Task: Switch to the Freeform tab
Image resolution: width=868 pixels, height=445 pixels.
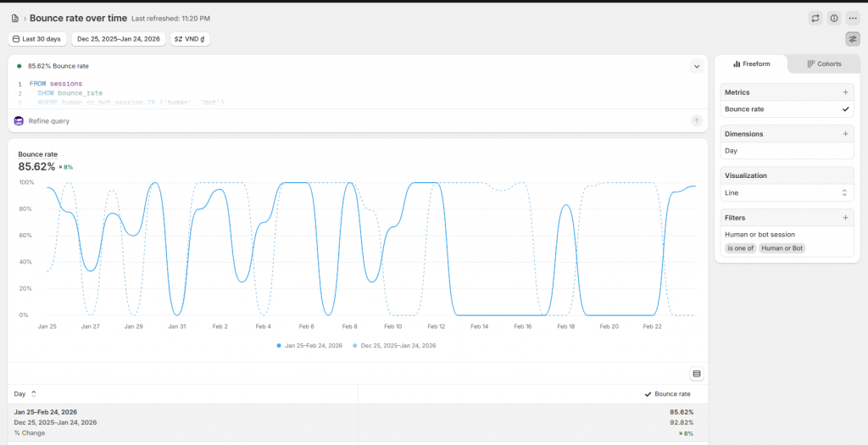Action: coord(751,64)
